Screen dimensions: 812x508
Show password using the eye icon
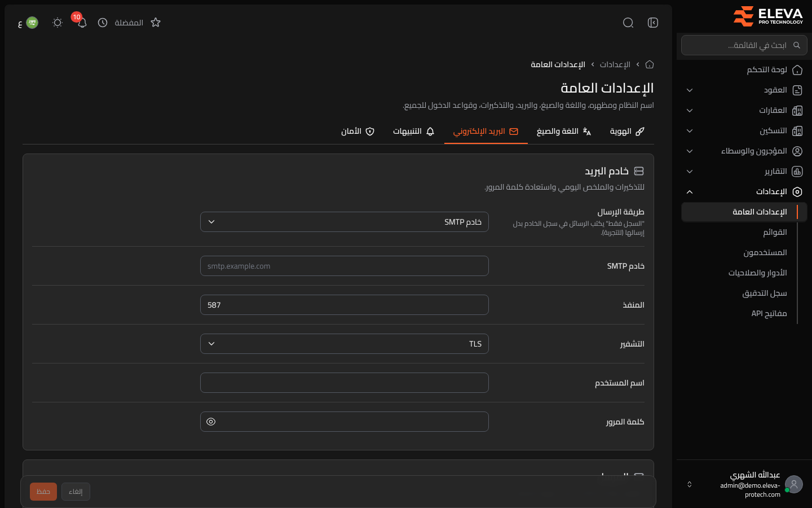pyautogui.click(x=211, y=422)
